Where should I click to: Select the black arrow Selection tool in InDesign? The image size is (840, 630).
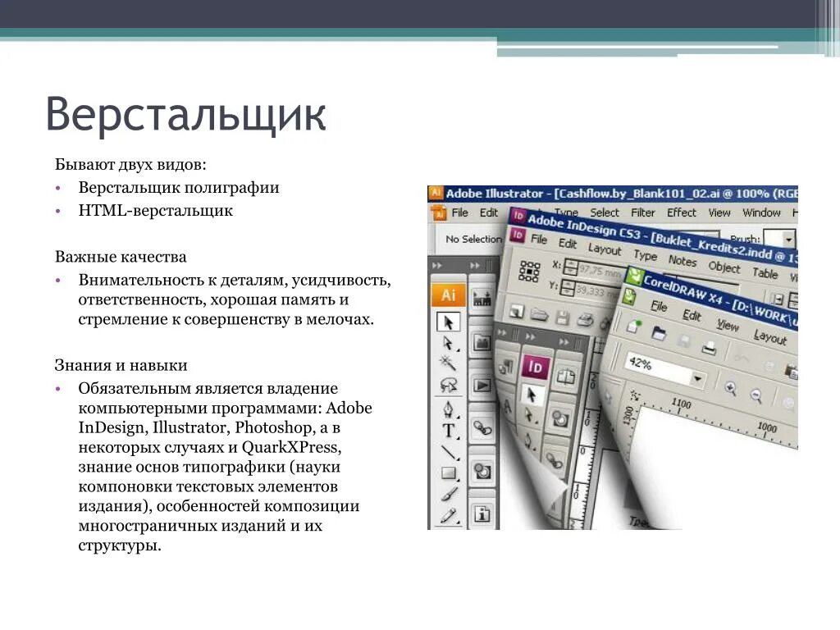click(x=532, y=395)
